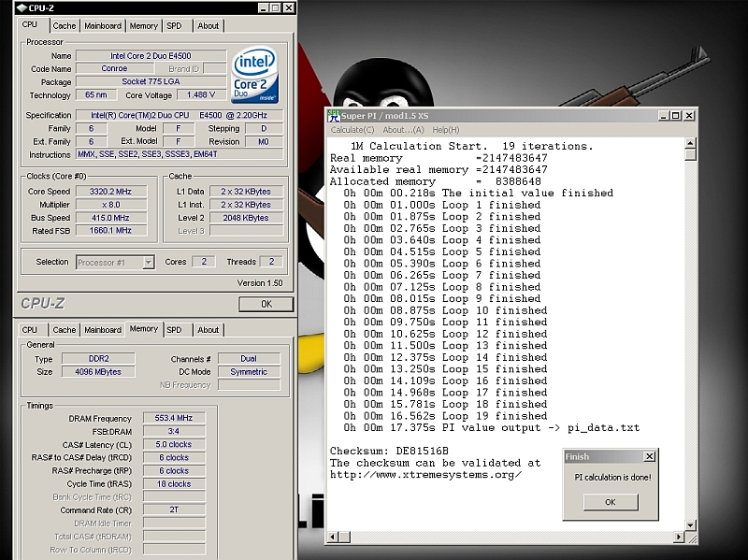Open the Calculate(C) menu in Super PI

352,130
